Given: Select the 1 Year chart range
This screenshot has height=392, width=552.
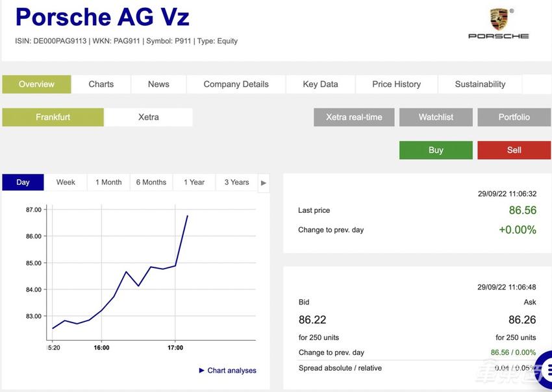Looking at the screenshot, I should [x=194, y=182].
